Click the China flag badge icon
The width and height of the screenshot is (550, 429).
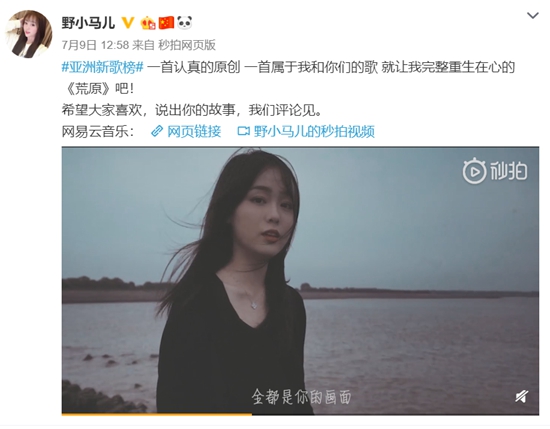point(166,23)
